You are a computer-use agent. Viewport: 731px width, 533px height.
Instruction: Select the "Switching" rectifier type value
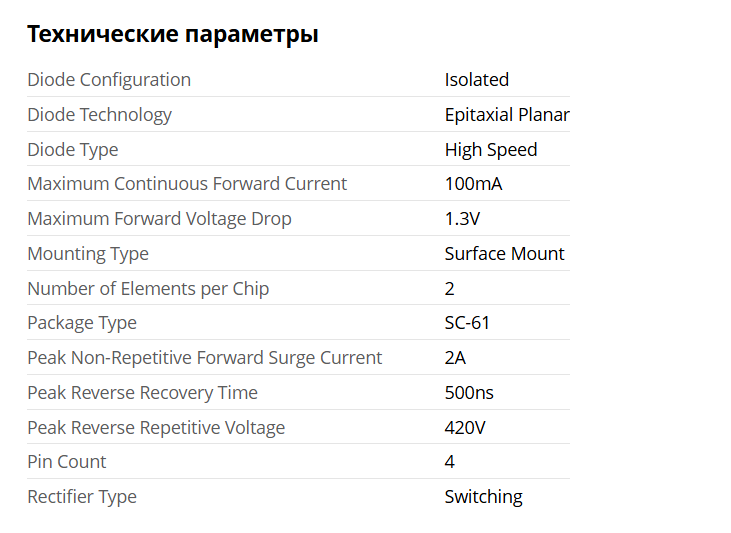tap(483, 497)
